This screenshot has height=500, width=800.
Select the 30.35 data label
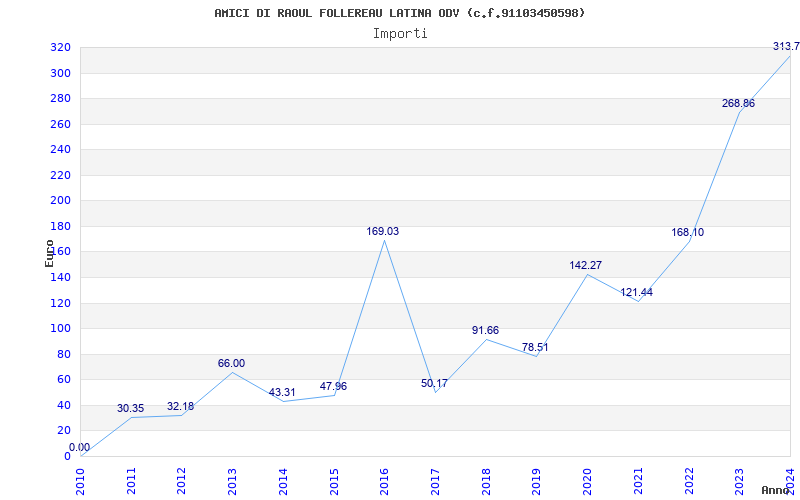pos(131,409)
